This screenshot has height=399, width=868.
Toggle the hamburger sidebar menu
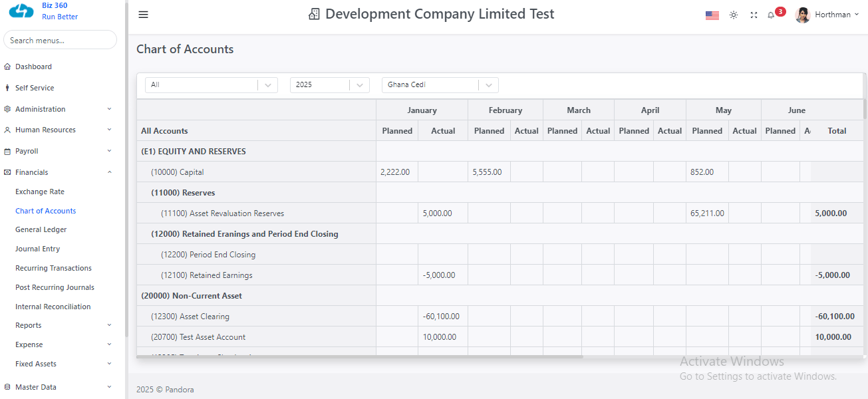(x=144, y=15)
